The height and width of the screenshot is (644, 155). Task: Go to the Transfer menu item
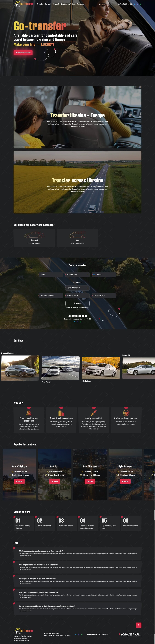tap(40, 4)
